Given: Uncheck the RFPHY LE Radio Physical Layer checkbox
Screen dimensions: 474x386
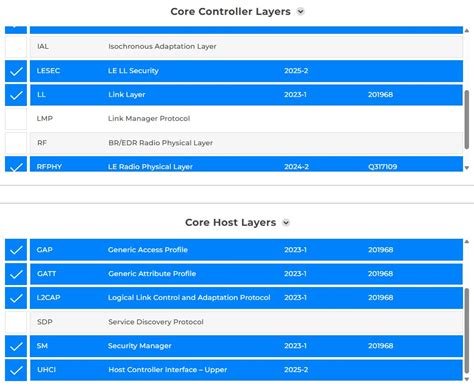Looking at the screenshot, I should pyautogui.click(x=16, y=164).
